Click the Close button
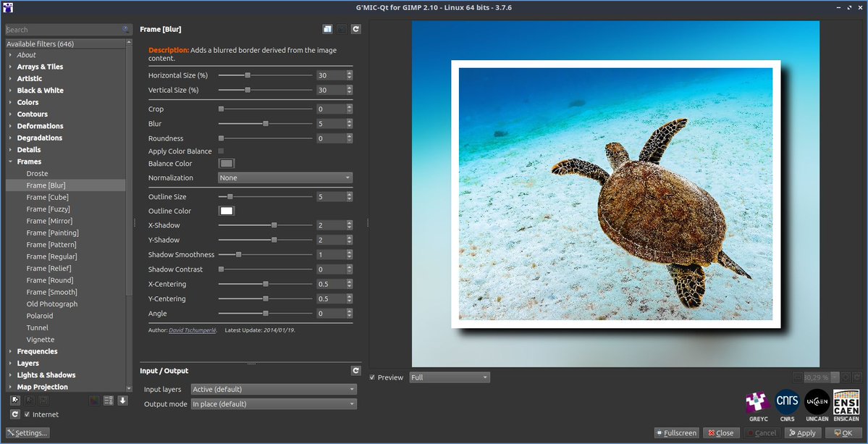Viewport: 868px width, 444px height. point(721,433)
